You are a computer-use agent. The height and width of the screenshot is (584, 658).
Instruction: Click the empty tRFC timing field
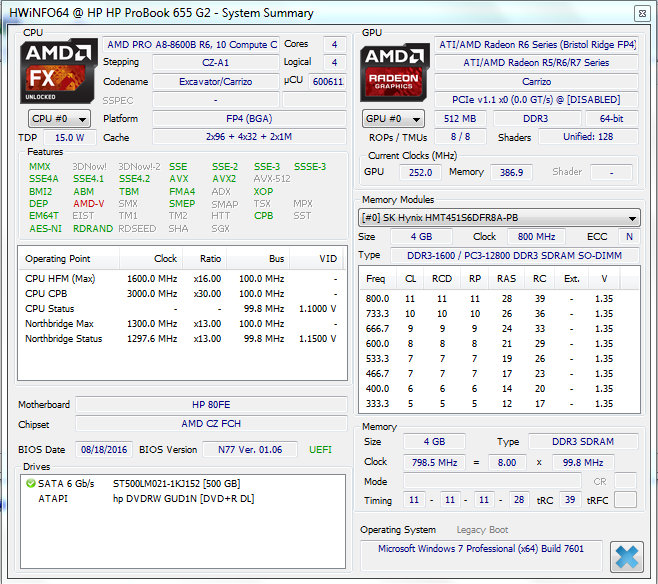pos(625,500)
